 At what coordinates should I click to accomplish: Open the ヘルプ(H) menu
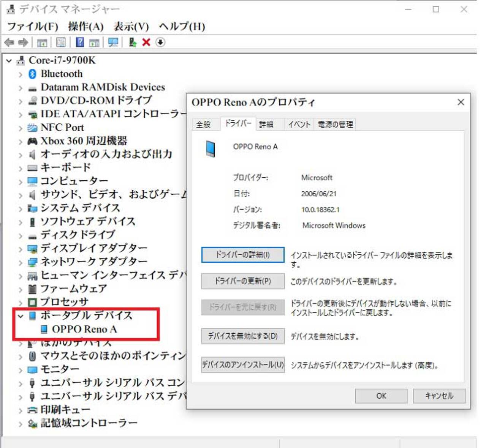point(182,27)
